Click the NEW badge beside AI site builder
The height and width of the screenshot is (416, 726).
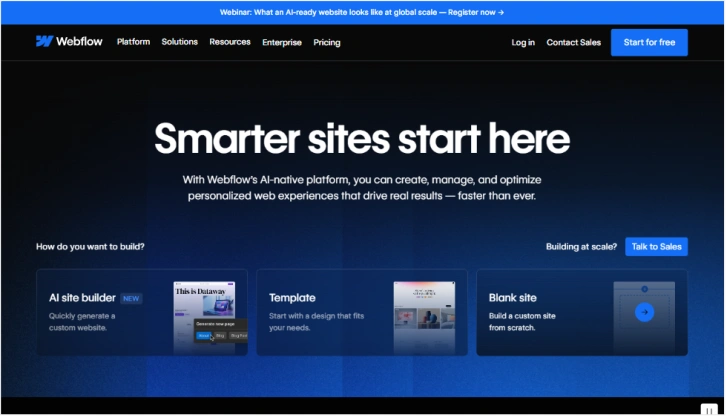point(131,298)
